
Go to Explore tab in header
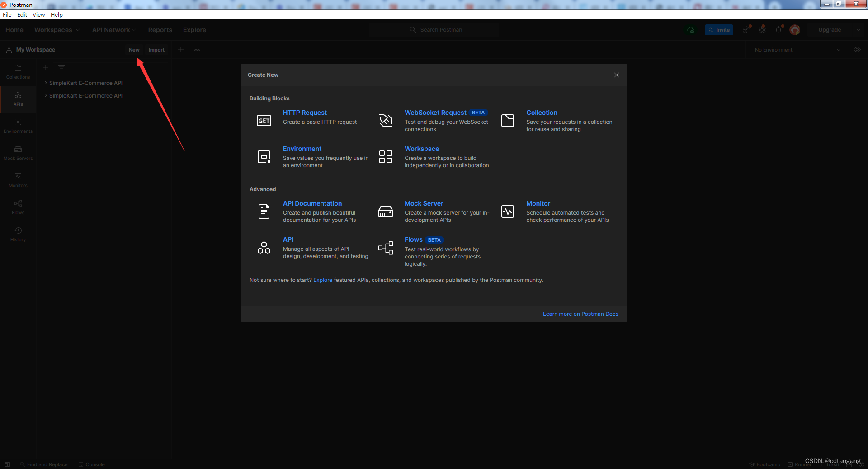tap(194, 30)
